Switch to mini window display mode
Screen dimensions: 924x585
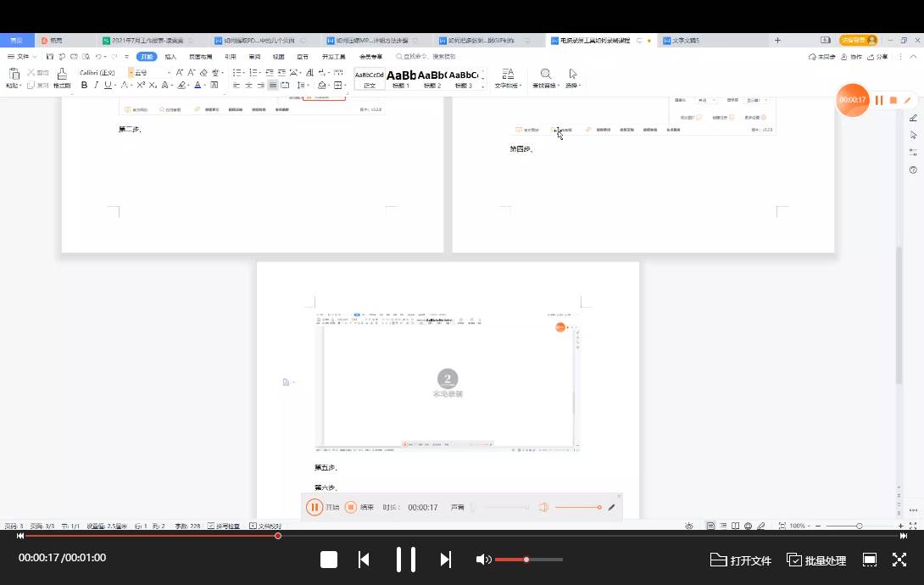tap(869, 560)
